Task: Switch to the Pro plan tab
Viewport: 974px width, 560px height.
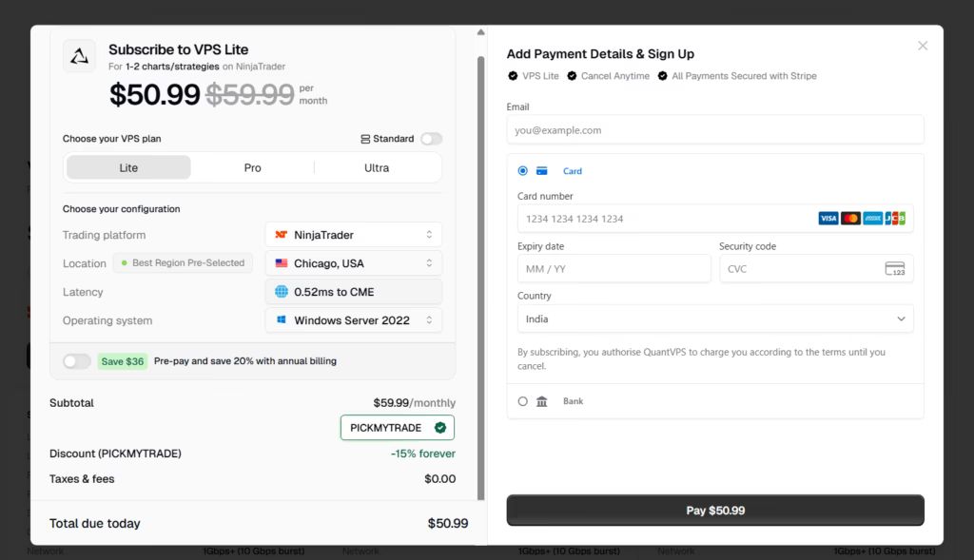Action: click(252, 167)
